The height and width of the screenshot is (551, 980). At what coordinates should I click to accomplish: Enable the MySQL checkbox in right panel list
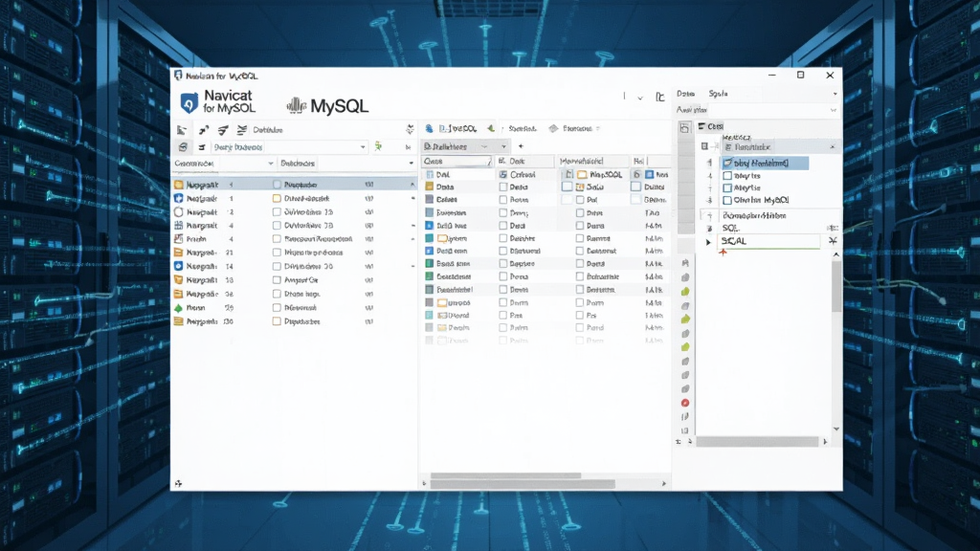click(727, 201)
